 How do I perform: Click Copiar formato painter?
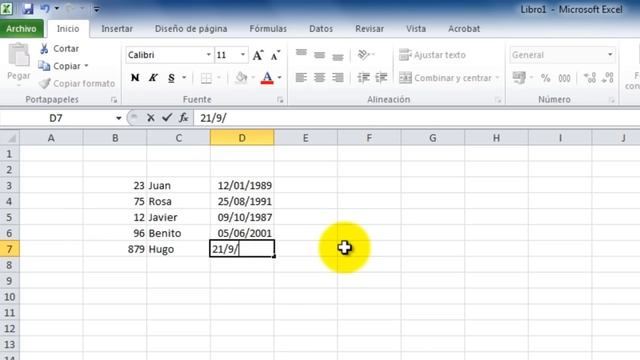point(77,83)
